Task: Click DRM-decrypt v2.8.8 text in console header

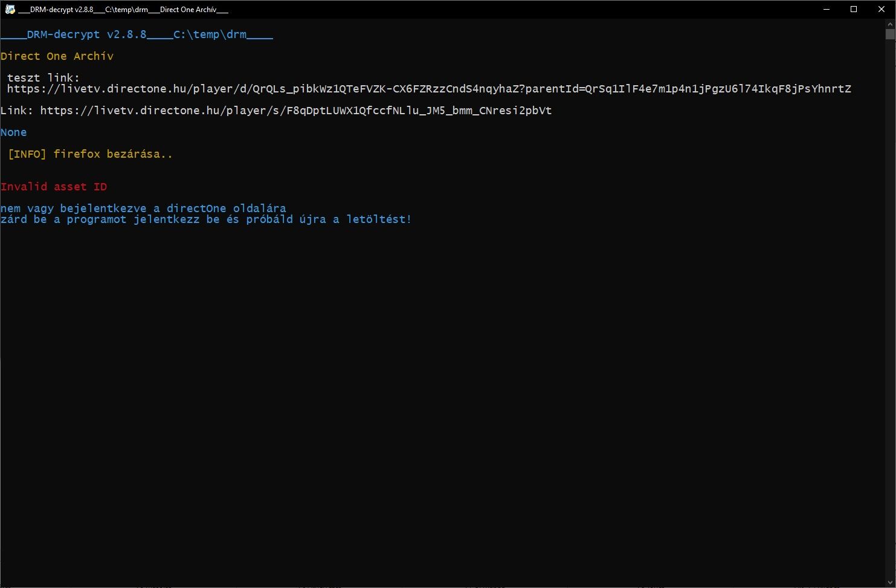Action: click(x=86, y=34)
